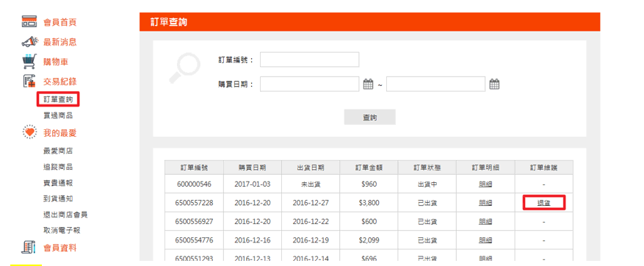Click the 訂單維護 column header
This screenshot has height=266, width=644.
tap(544, 168)
